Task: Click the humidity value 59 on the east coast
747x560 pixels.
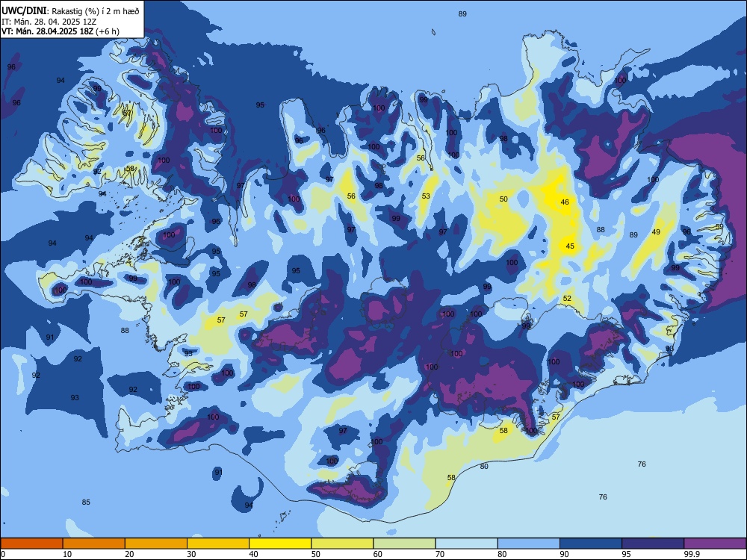Action: point(719,227)
